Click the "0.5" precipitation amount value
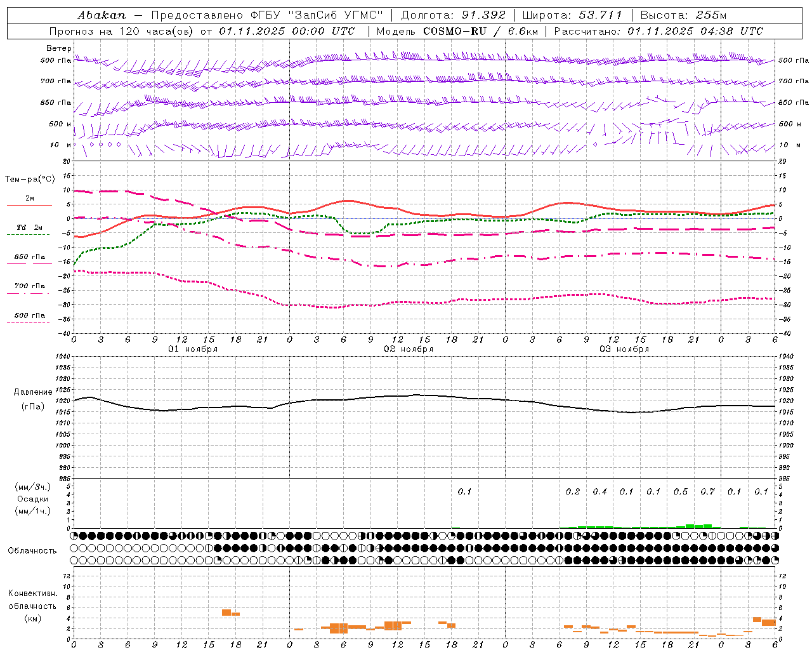This screenshot has width=812, height=650. pyautogui.click(x=681, y=492)
